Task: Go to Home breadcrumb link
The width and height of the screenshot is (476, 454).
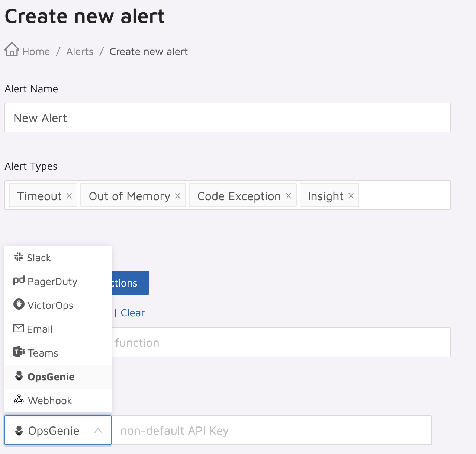Action: pyautogui.click(x=36, y=52)
